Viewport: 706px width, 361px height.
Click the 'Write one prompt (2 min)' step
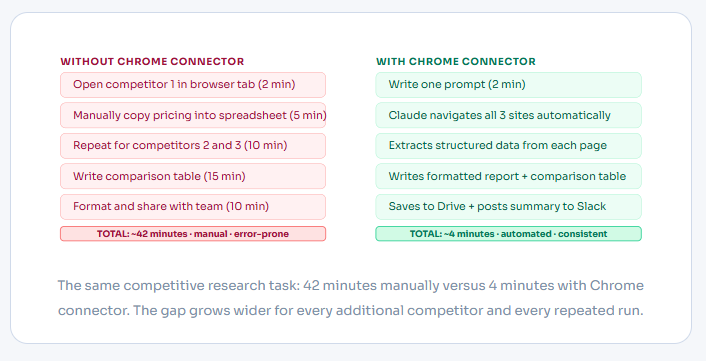tap(508, 85)
